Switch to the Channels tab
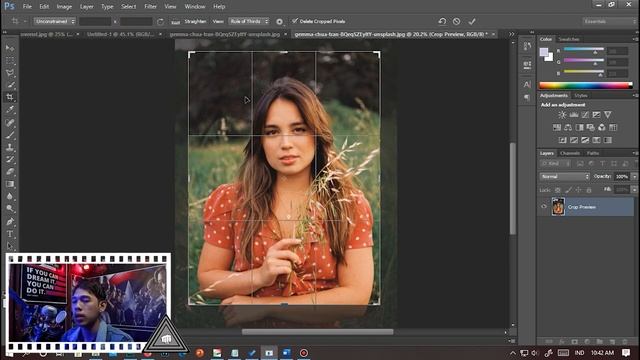Viewport: 640px width, 360px height. coord(570,153)
